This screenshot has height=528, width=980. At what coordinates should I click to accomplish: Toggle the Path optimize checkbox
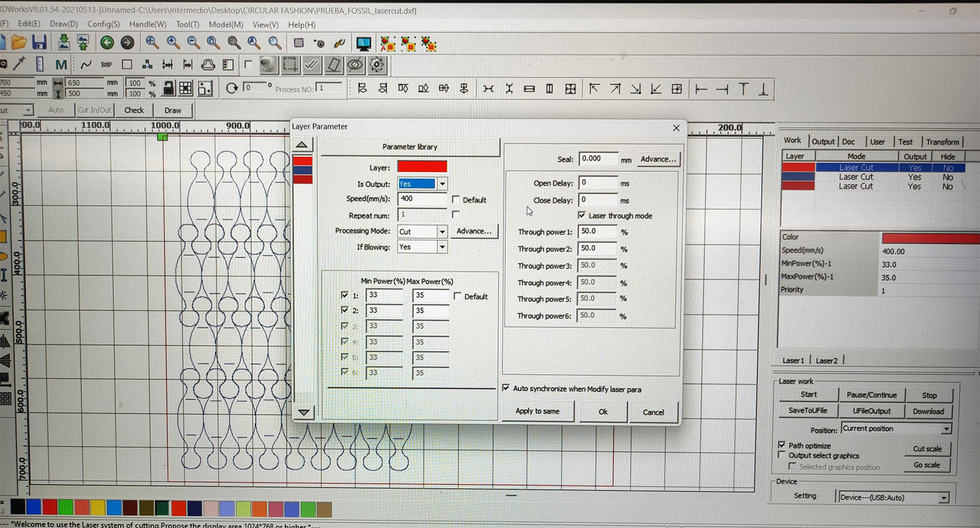point(782,445)
